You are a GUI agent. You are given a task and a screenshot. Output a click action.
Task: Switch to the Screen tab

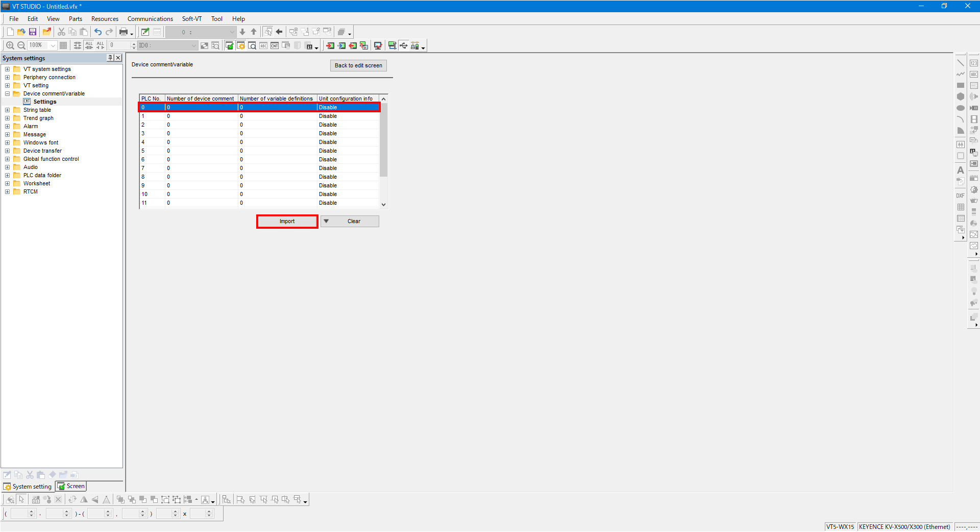pos(71,486)
